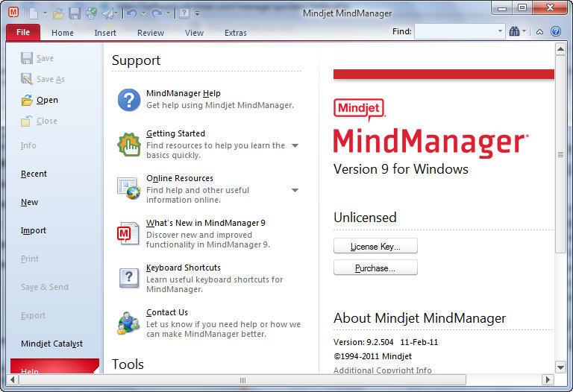
Task: Open the Keyboard Shortcuts link
Action: point(184,268)
